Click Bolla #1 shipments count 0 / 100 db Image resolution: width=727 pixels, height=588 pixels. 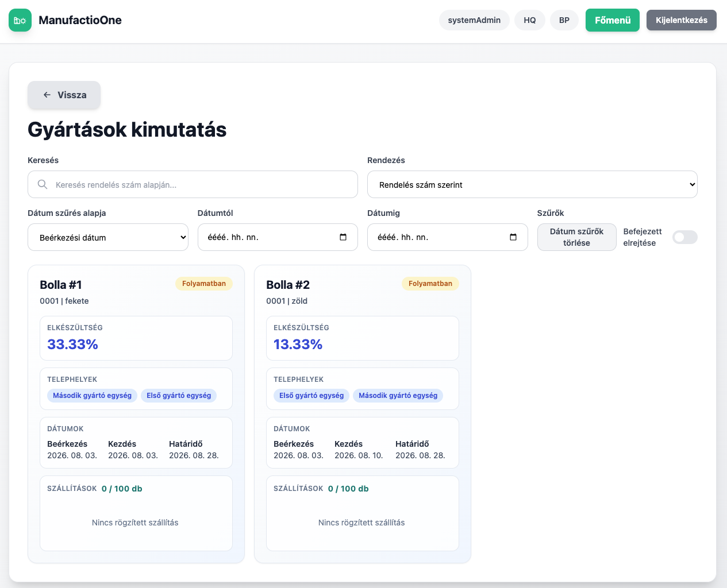coord(122,489)
